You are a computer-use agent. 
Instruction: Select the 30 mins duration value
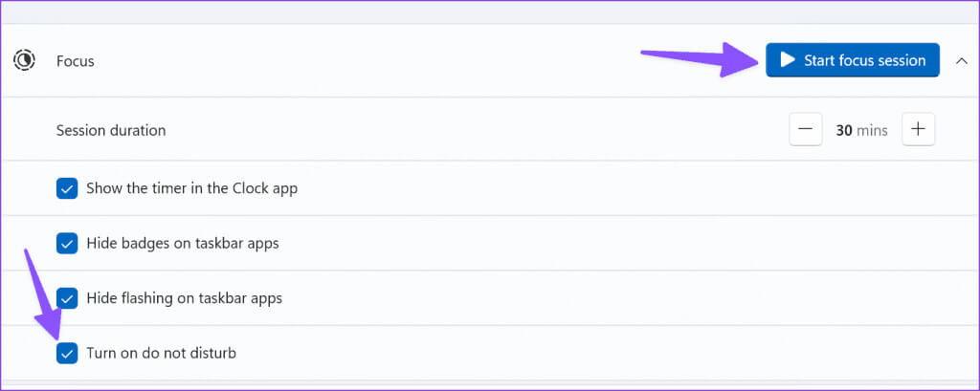[862, 130]
